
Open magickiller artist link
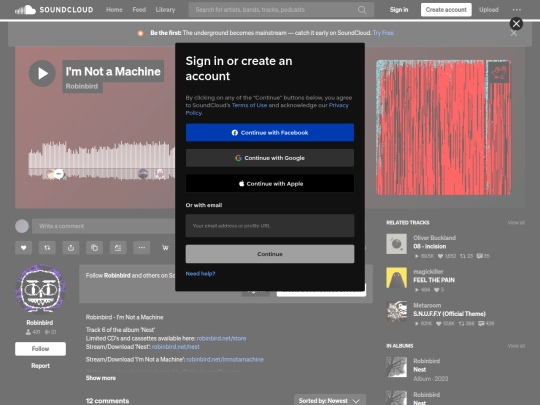pos(428,272)
